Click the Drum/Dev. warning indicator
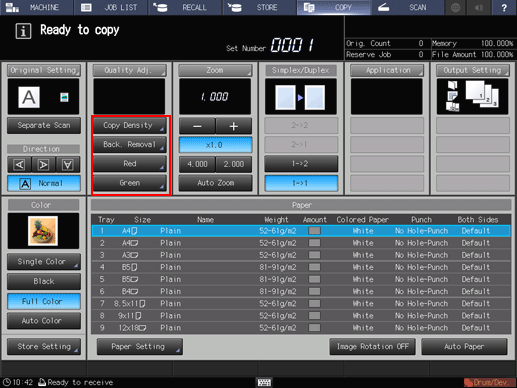Viewport: 517px width, 388px height. pyautogui.click(x=489, y=382)
